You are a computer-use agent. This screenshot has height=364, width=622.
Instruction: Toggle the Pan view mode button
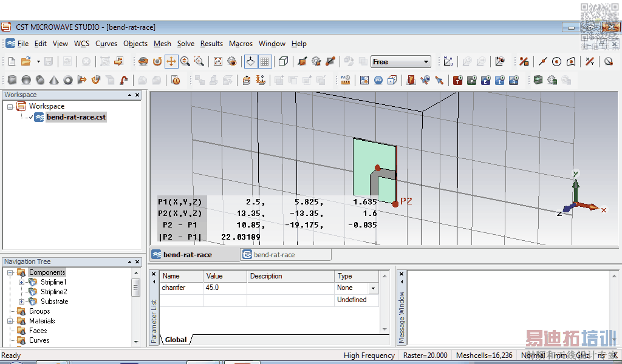tap(171, 61)
